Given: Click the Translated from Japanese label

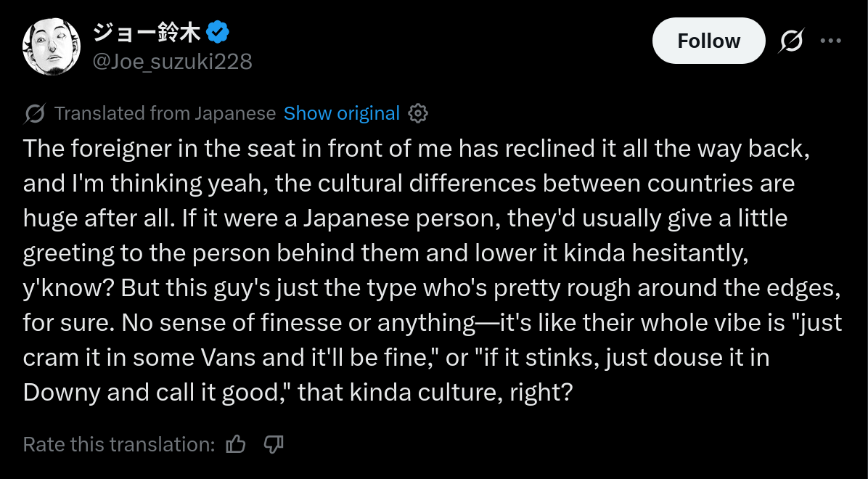Looking at the screenshot, I should (x=165, y=114).
